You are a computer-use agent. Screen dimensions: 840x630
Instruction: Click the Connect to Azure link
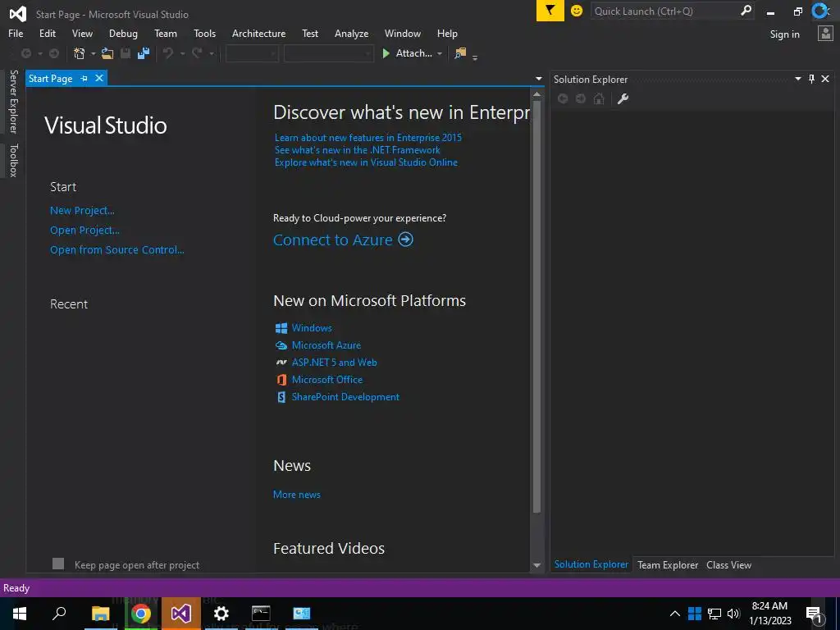[x=333, y=240]
